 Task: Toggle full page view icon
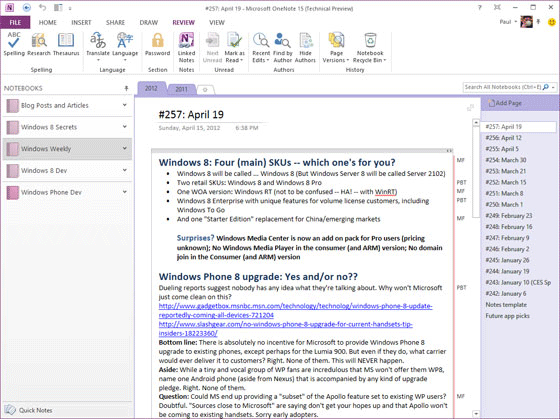point(497,8)
